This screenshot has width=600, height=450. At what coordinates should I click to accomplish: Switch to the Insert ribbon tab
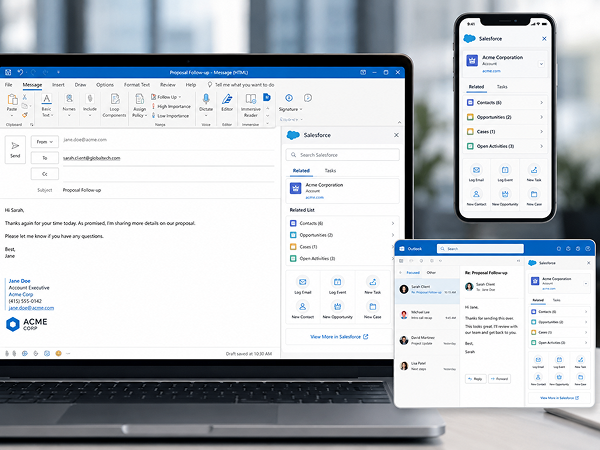tap(58, 85)
